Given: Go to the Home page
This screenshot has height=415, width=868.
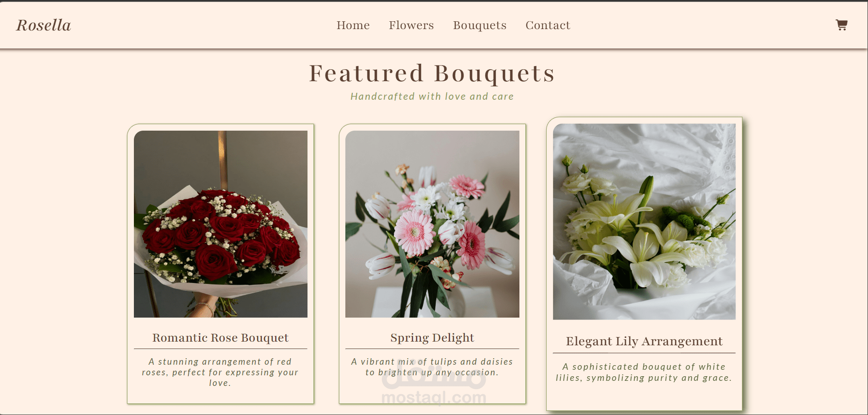Looking at the screenshot, I should 353,25.
